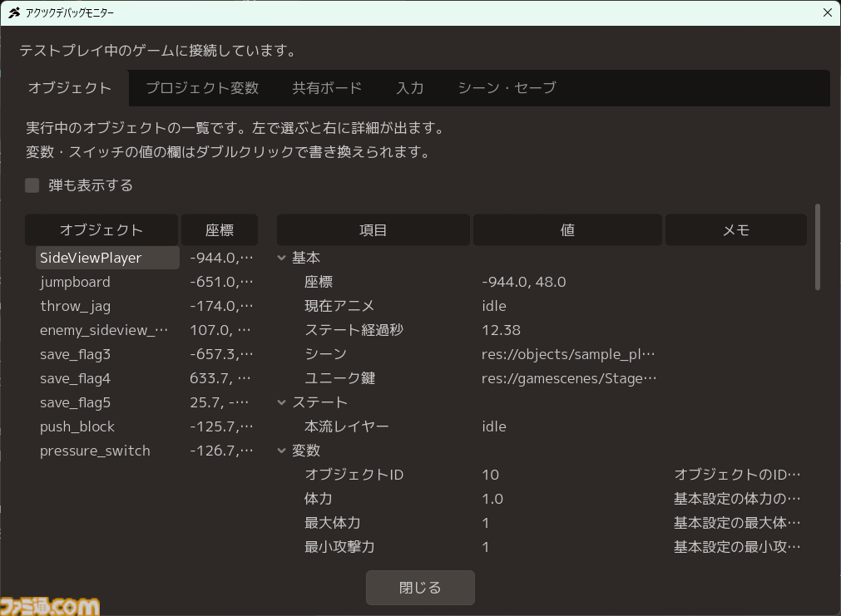This screenshot has height=616, width=841.
Task: Click the ステート経過秒 value 12.38
Action: [x=501, y=330]
